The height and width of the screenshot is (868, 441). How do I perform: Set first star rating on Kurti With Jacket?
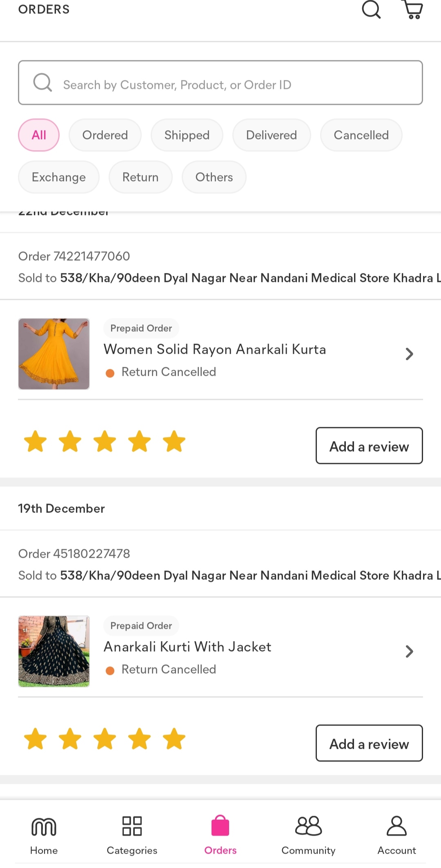pyautogui.click(x=36, y=739)
